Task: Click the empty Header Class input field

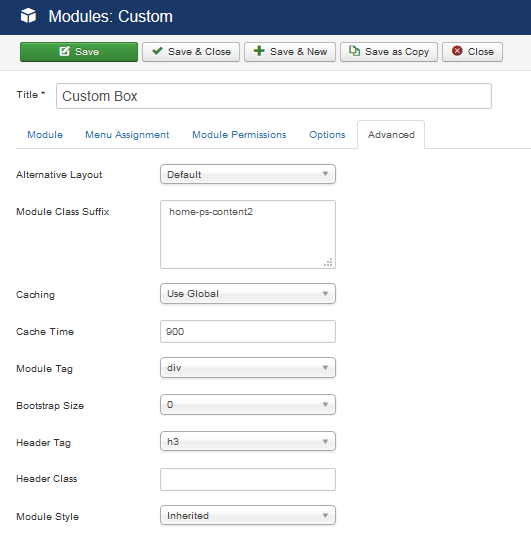Action: click(x=248, y=479)
